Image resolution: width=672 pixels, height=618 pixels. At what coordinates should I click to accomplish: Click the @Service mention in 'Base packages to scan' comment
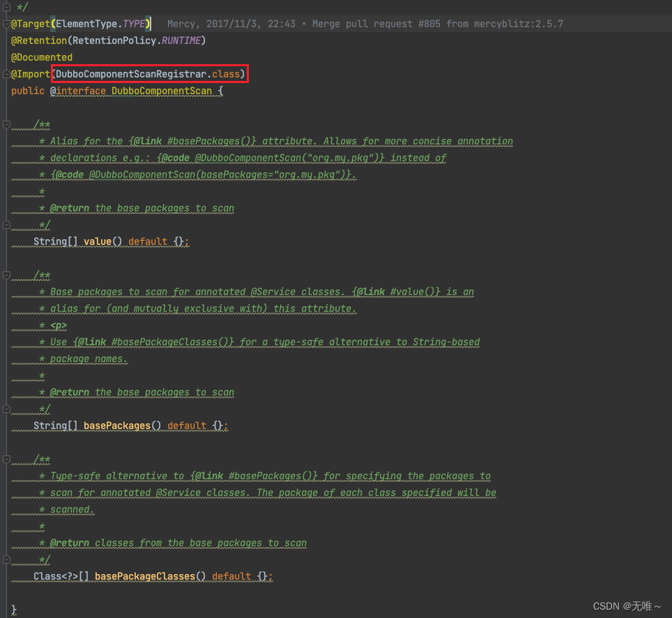click(273, 292)
